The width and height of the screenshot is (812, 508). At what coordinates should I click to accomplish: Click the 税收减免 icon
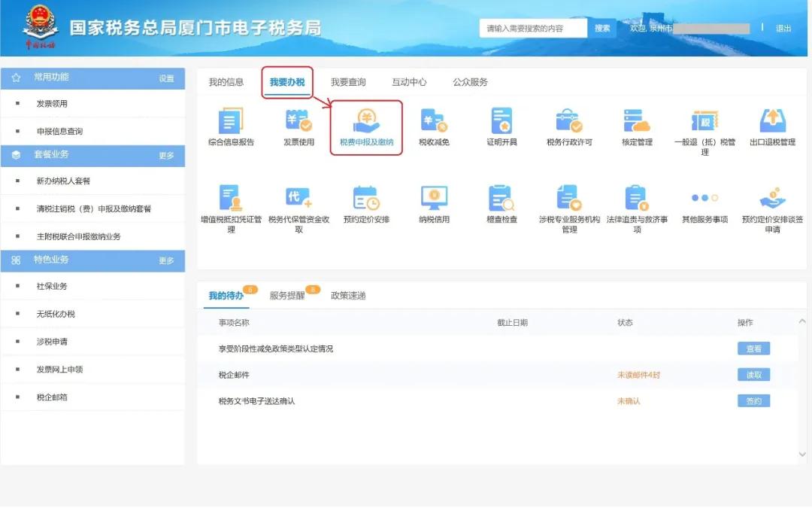(435, 126)
